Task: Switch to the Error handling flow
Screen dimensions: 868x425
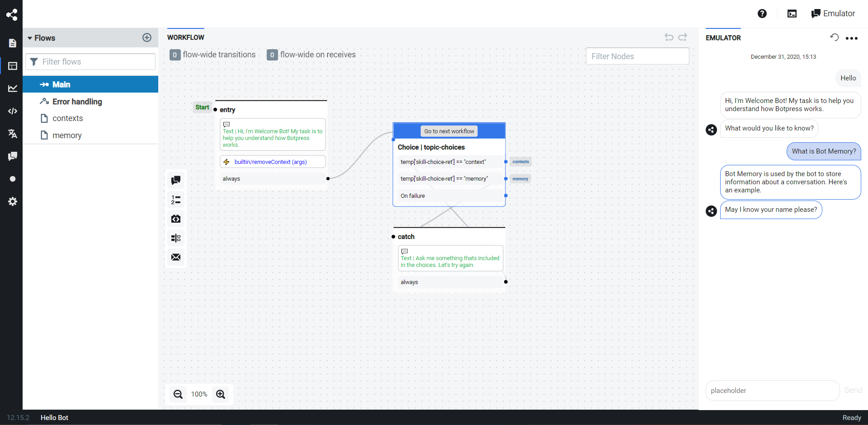Action: (x=76, y=102)
